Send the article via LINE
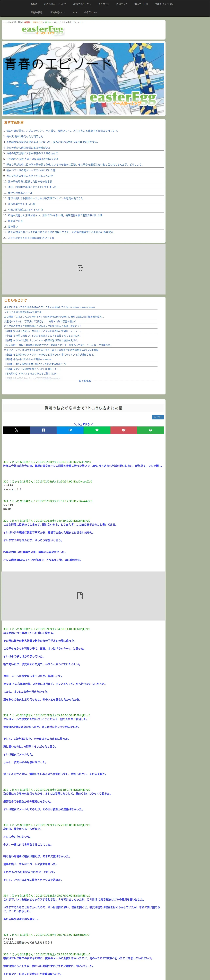This screenshot has height=980, width=210. coord(97,430)
